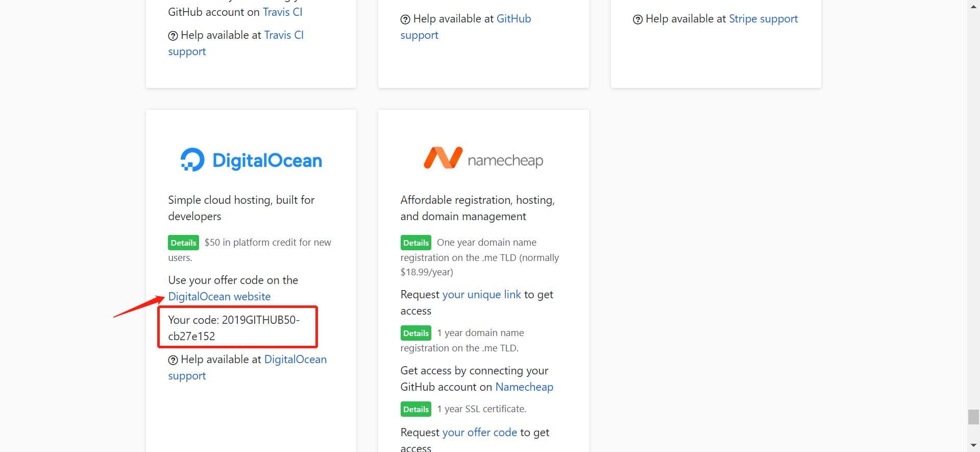Viewport: 980px width, 452px height.
Task: Click the DigitalOcean logo
Action: pyautogui.click(x=251, y=160)
